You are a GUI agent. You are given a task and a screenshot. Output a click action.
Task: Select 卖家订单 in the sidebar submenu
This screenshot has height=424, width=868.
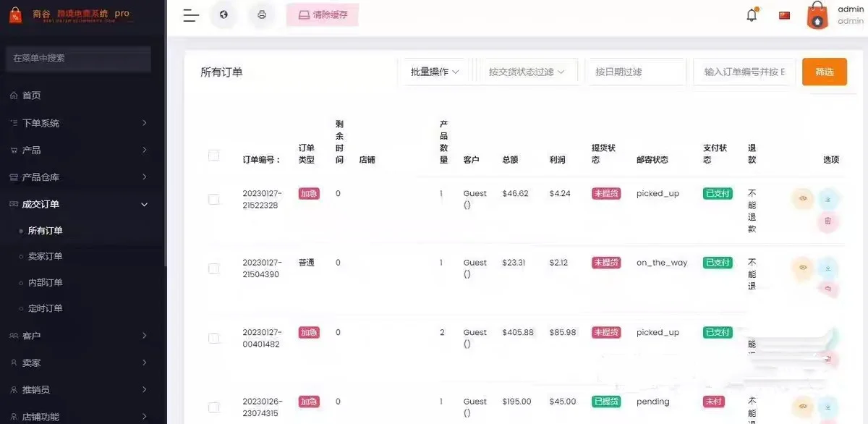[45, 256]
